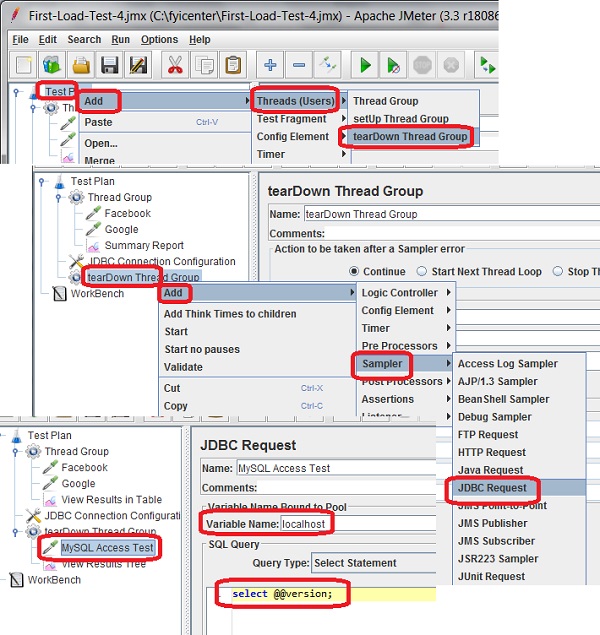Open the Run menu
This screenshot has width=600, height=635.
tap(121, 39)
